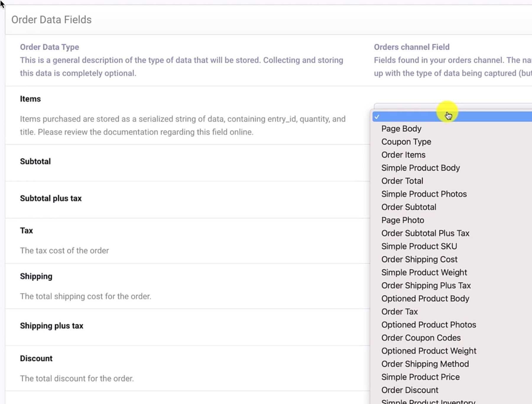Select Order Discount near the list bottom

(x=410, y=390)
